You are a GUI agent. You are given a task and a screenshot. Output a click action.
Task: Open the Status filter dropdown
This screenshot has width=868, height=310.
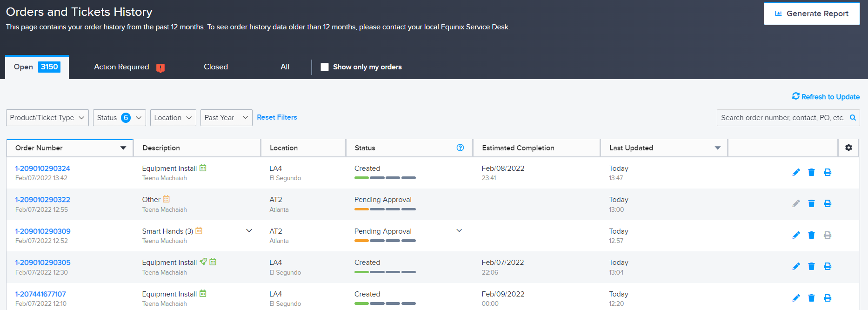[x=120, y=118]
